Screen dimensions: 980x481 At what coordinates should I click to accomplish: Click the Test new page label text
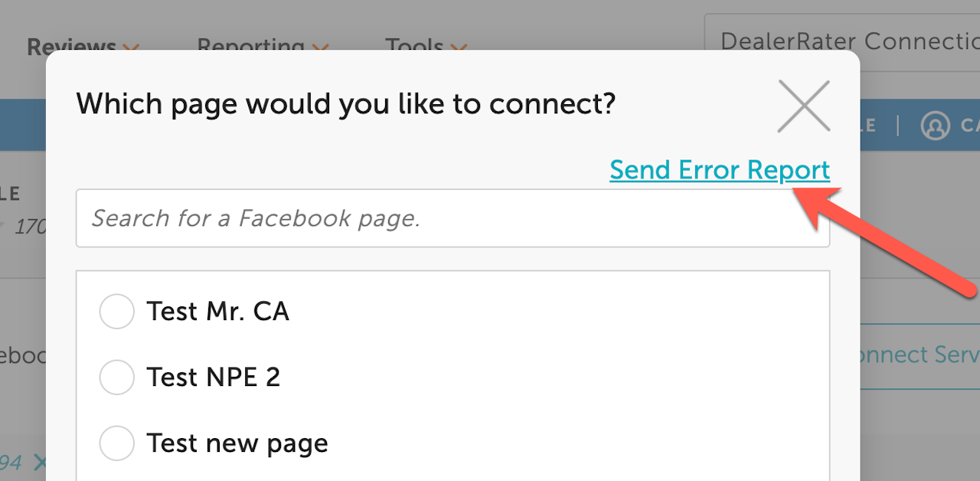237,443
